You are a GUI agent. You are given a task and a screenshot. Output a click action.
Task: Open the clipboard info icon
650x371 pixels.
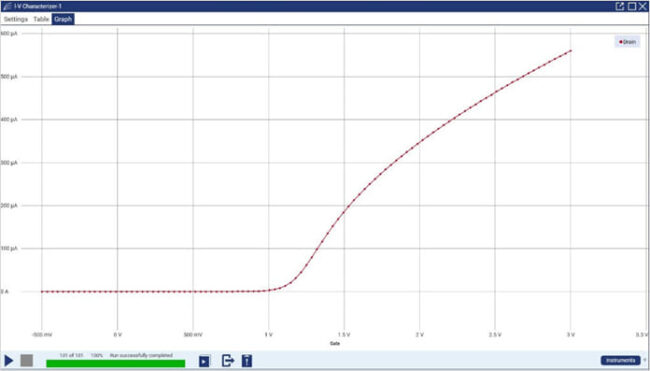(247, 361)
